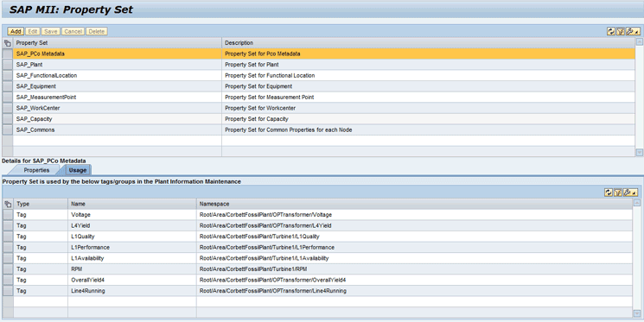Viewport: 644px width, 322px height.
Task: Click filter icon in Usage table toolbar
Action: click(x=618, y=193)
